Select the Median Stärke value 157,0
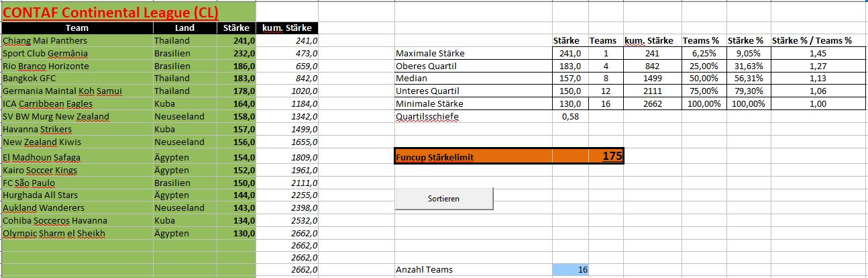 tap(570, 79)
